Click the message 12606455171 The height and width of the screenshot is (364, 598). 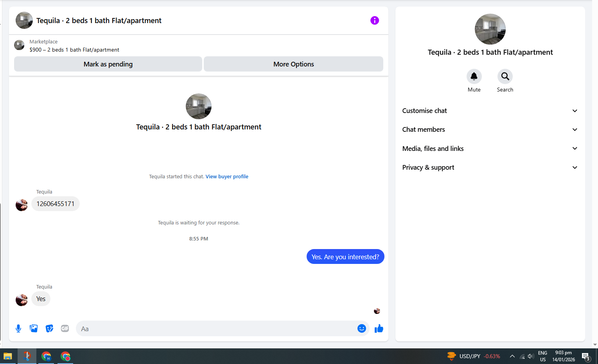56,204
